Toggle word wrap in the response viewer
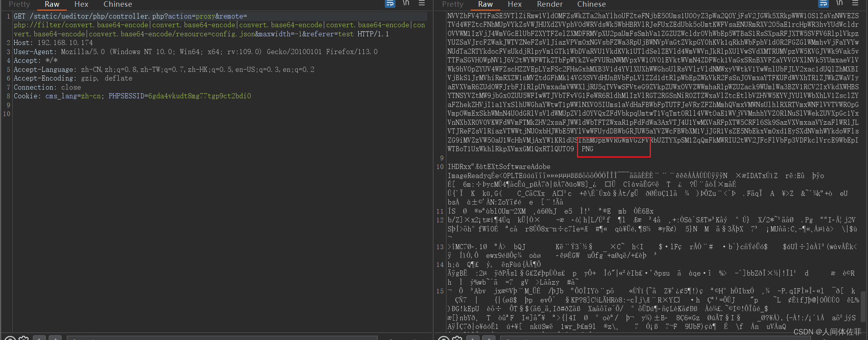The height and width of the screenshot is (340, 868). pyautogui.click(x=823, y=4)
